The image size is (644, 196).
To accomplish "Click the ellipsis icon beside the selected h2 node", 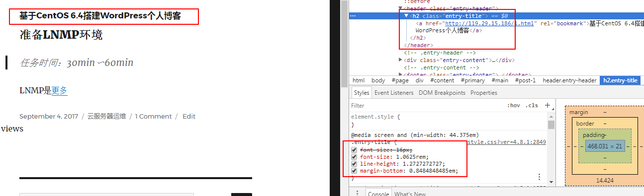I will 353,16.
